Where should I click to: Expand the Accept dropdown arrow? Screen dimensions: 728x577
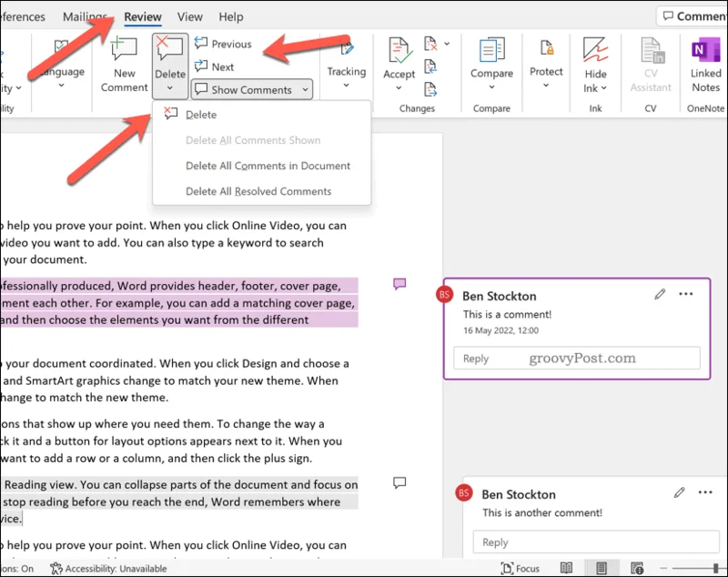pos(399,87)
